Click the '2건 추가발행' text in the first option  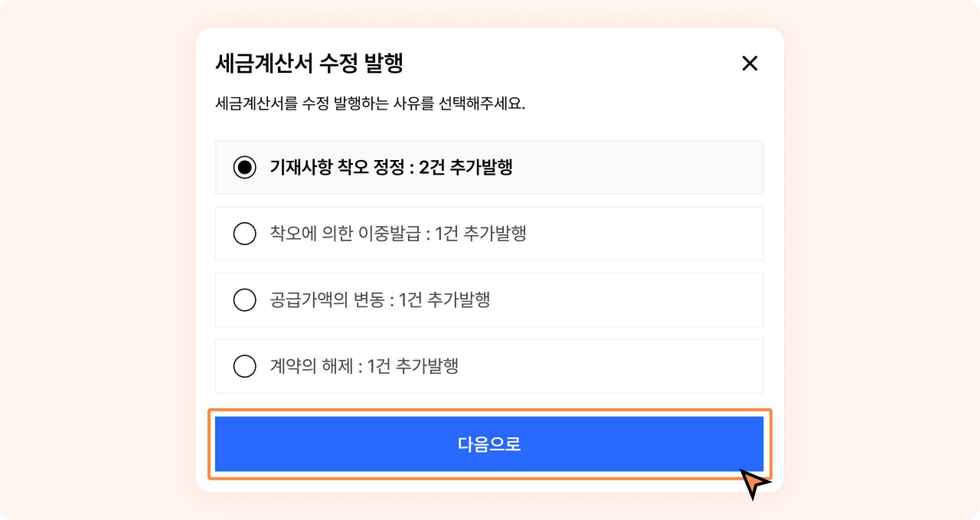tap(465, 167)
